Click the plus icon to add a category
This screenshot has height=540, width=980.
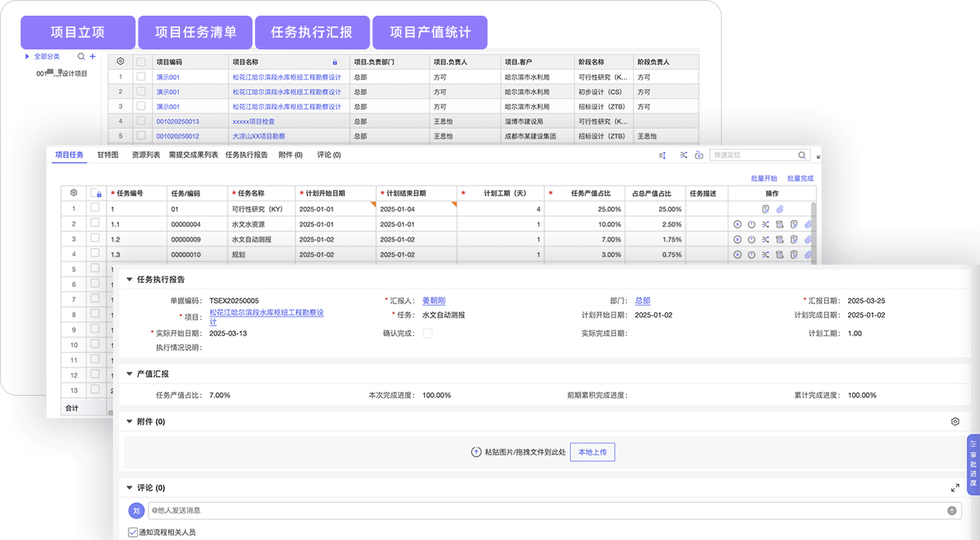(92, 57)
